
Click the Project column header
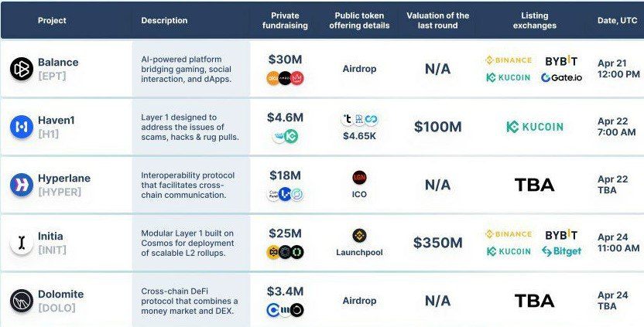click(52, 20)
